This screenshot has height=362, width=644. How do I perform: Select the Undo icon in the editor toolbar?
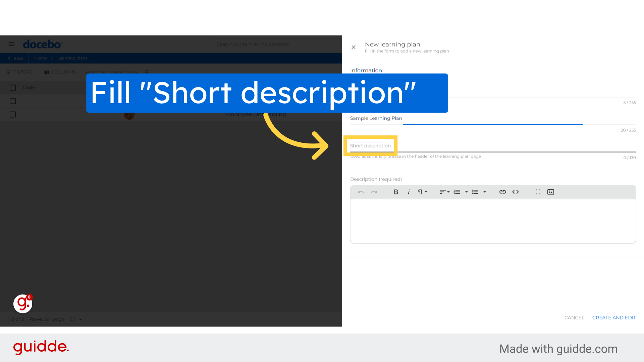tap(361, 192)
